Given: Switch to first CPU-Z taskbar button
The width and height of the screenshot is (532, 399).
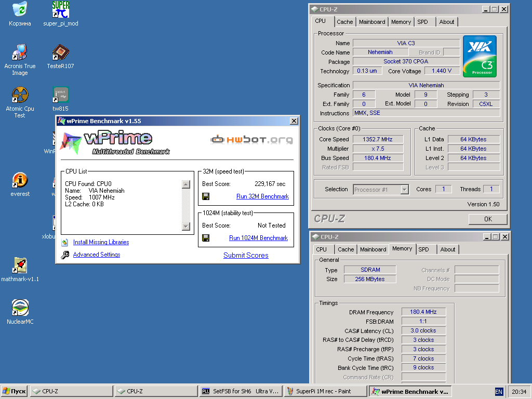Looking at the screenshot, I should (x=71, y=391).
